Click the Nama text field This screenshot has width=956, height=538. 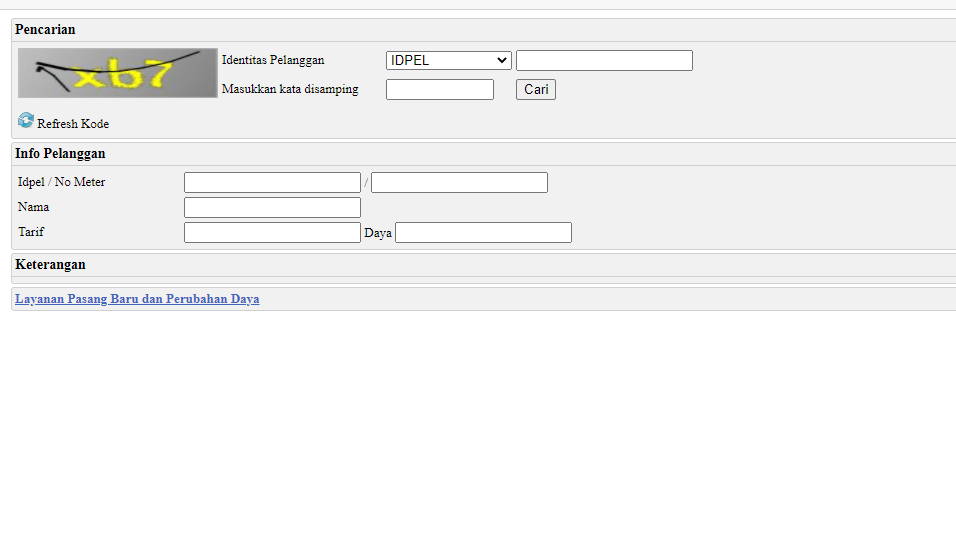[273, 207]
